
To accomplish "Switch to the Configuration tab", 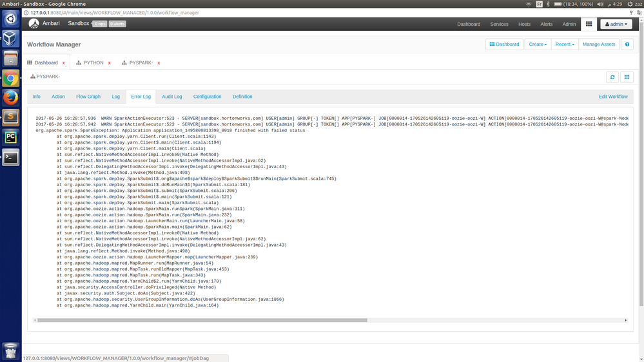I will (x=207, y=97).
